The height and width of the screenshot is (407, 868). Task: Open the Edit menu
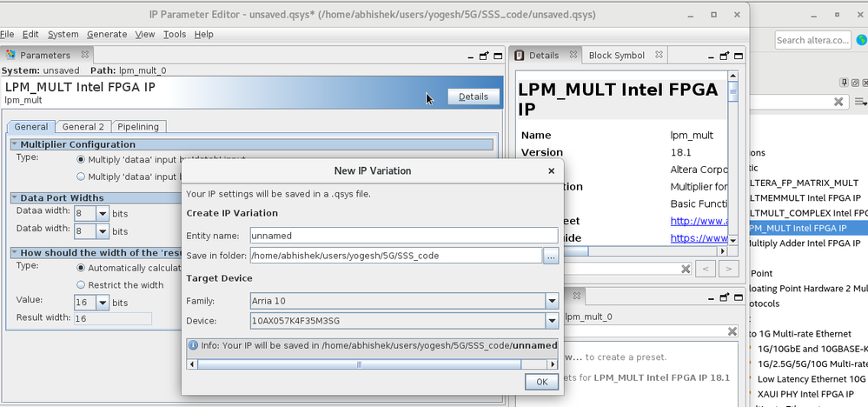(30, 34)
